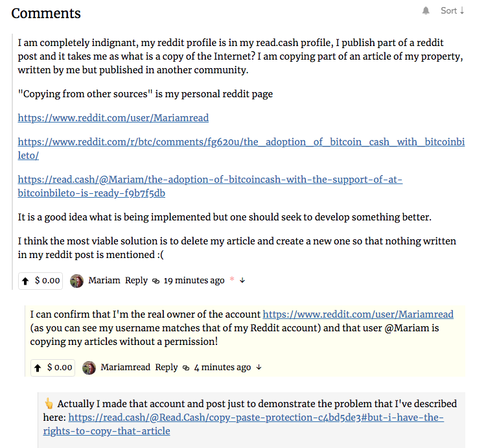The width and height of the screenshot is (486, 448).
Task: Upvote Mariam's comment with arrow icon
Action: (x=25, y=281)
